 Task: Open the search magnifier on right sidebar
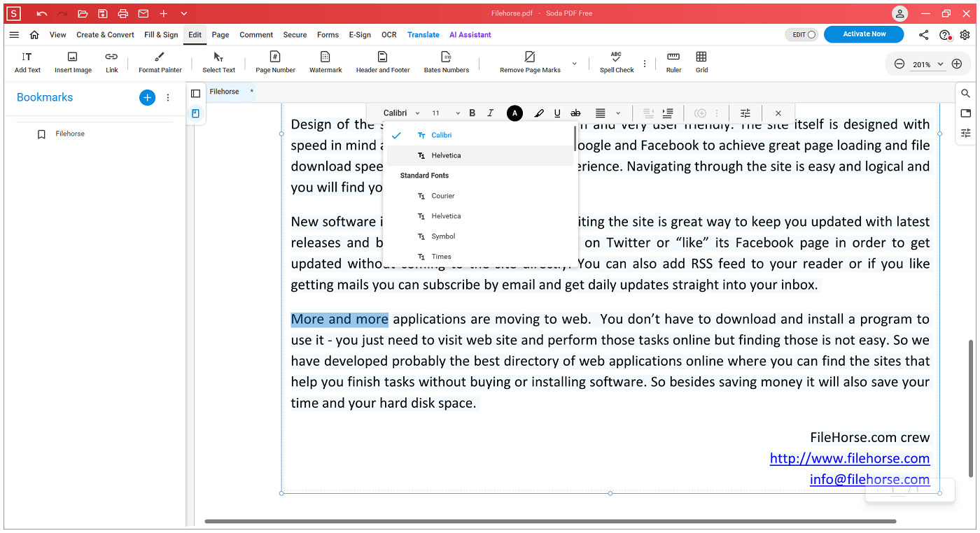965,93
